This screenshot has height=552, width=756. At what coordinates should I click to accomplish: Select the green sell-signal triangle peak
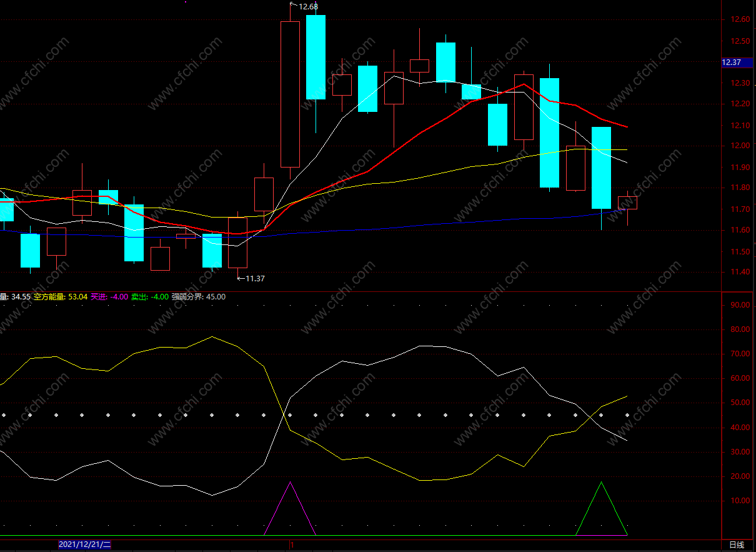tap(602, 482)
